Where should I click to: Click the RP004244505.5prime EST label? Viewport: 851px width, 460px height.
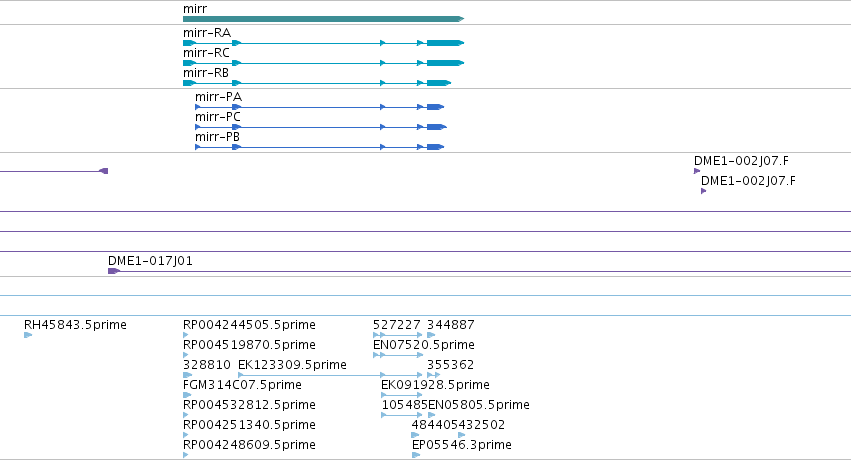pyautogui.click(x=249, y=325)
